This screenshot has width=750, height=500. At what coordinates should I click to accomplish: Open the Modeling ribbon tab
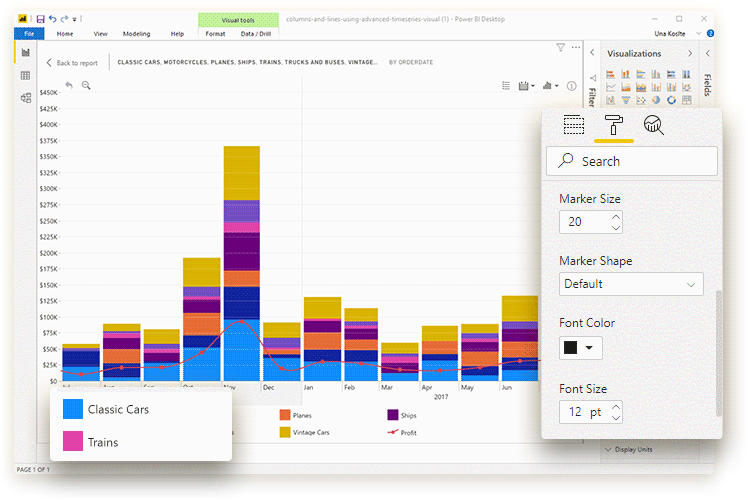(x=136, y=34)
